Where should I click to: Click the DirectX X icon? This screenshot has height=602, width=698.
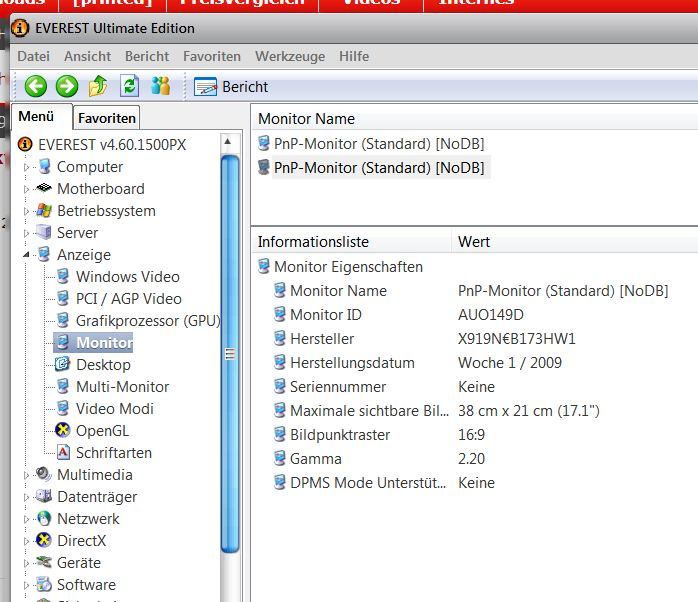(x=44, y=540)
